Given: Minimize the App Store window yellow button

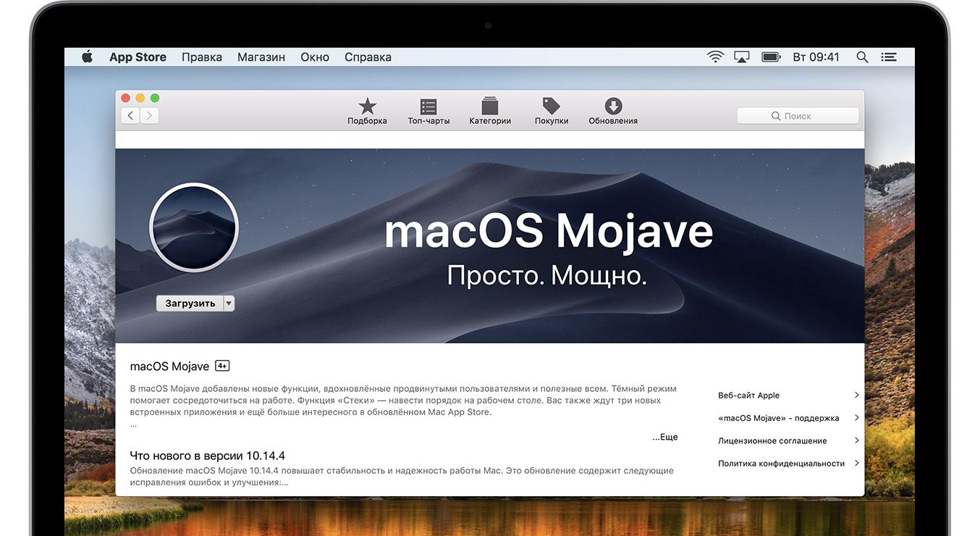Looking at the screenshot, I should pyautogui.click(x=140, y=98).
